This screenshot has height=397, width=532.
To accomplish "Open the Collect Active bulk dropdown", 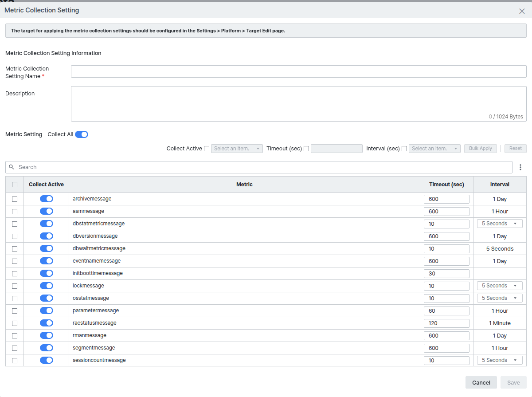I will click(x=237, y=149).
